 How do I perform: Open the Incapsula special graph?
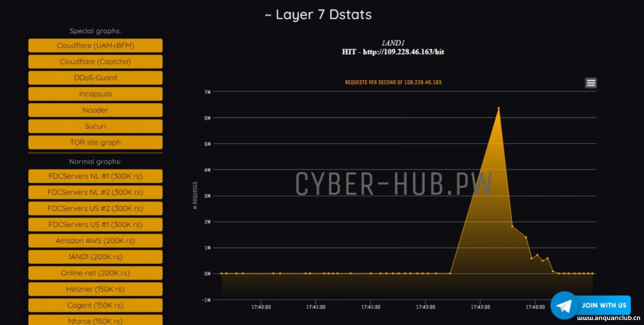click(x=95, y=94)
